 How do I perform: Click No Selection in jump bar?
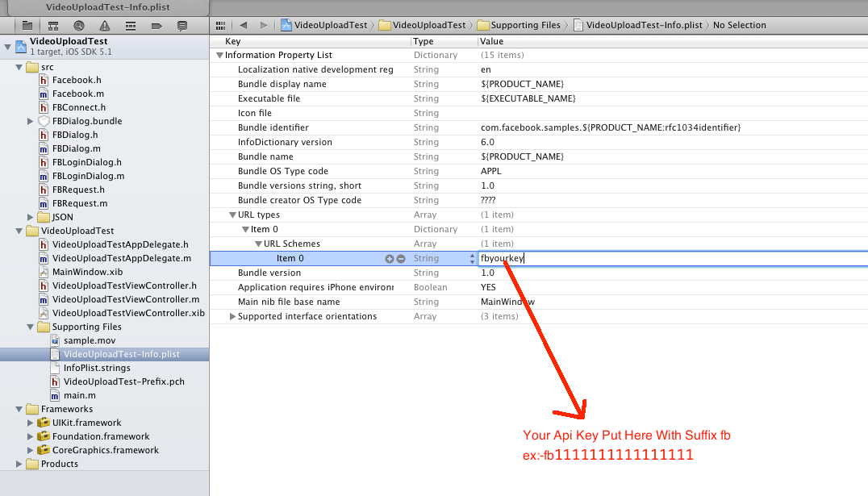pos(739,25)
